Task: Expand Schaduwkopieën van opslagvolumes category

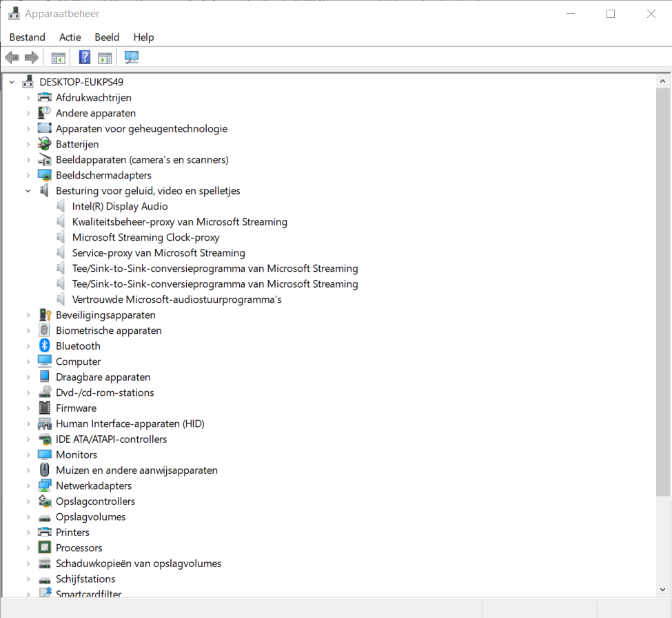Action: coord(28,564)
